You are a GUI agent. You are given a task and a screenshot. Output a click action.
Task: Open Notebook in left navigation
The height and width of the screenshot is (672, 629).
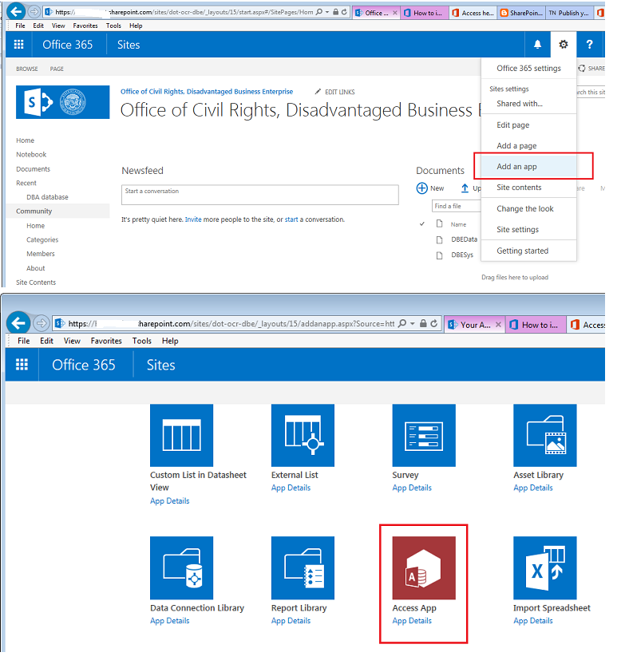[x=31, y=154]
